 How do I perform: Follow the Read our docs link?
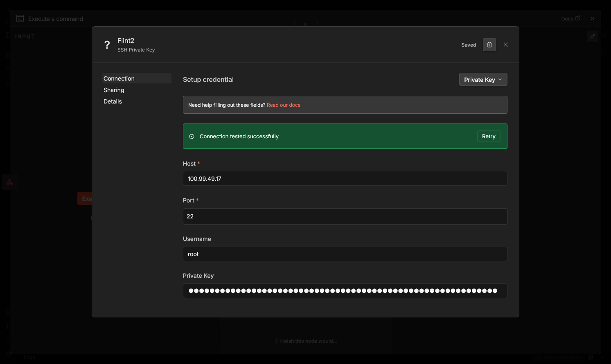(283, 105)
